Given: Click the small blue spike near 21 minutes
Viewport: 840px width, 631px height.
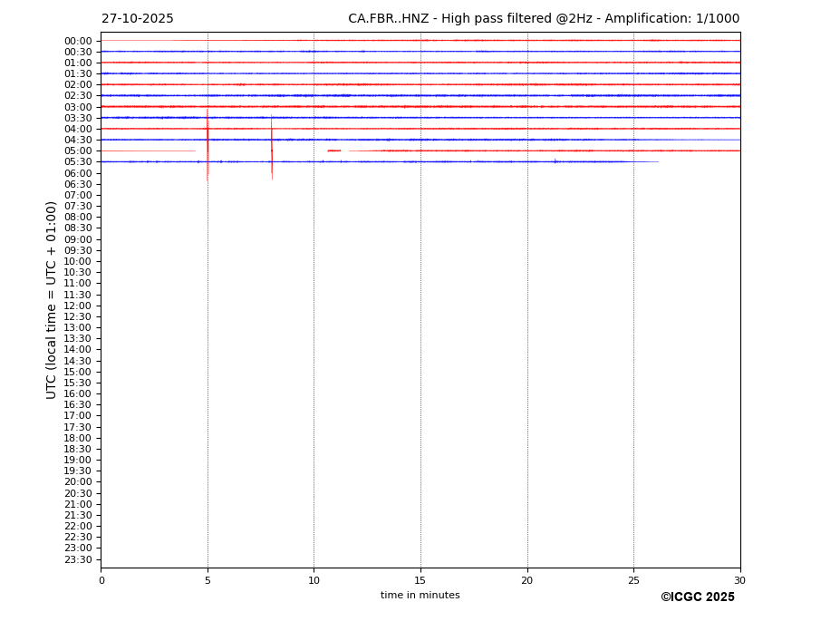Looking at the screenshot, I should pyautogui.click(x=555, y=161).
